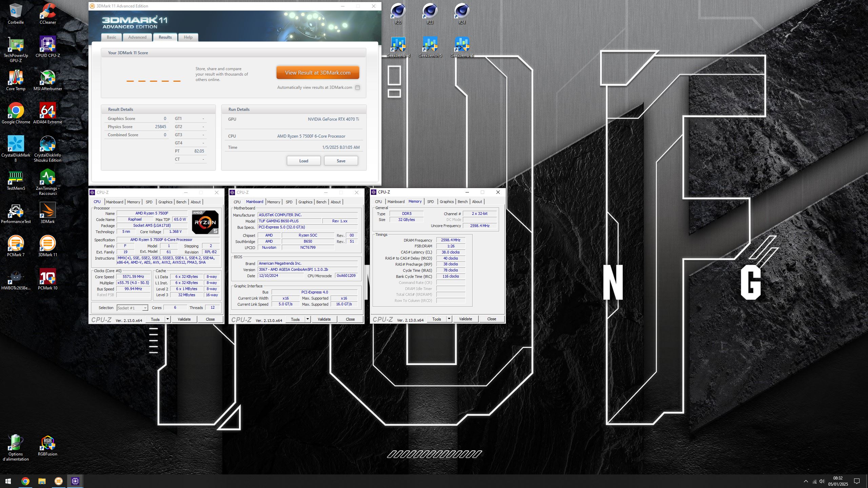Click the BIOS Version field 3067
868x488 pixels.
pos(308,270)
